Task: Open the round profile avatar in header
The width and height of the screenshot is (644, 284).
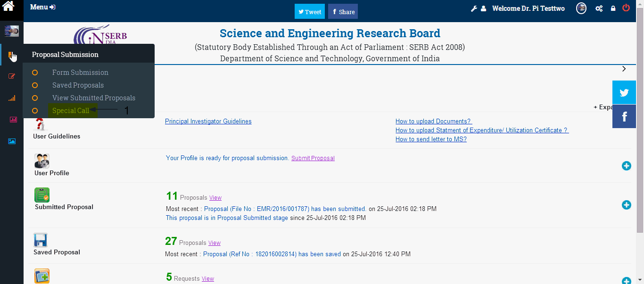Action: coord(581,8)
